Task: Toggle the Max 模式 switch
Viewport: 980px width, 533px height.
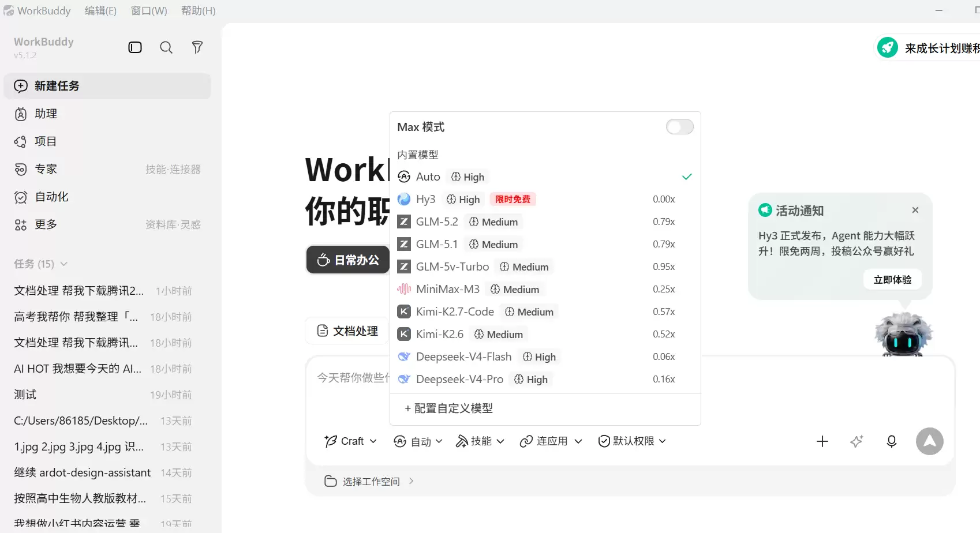Action: [x=680, y=127]
